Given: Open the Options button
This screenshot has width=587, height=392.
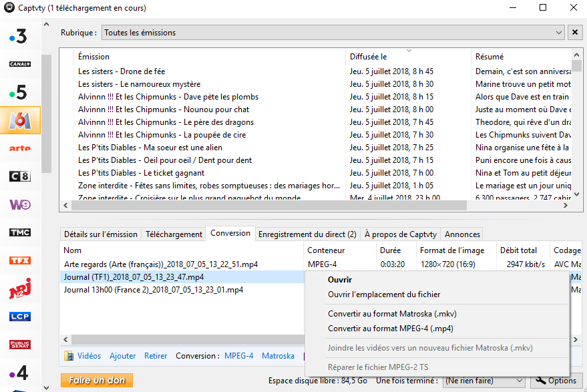Looking at the screenshot, I should (x=556, y=381).
